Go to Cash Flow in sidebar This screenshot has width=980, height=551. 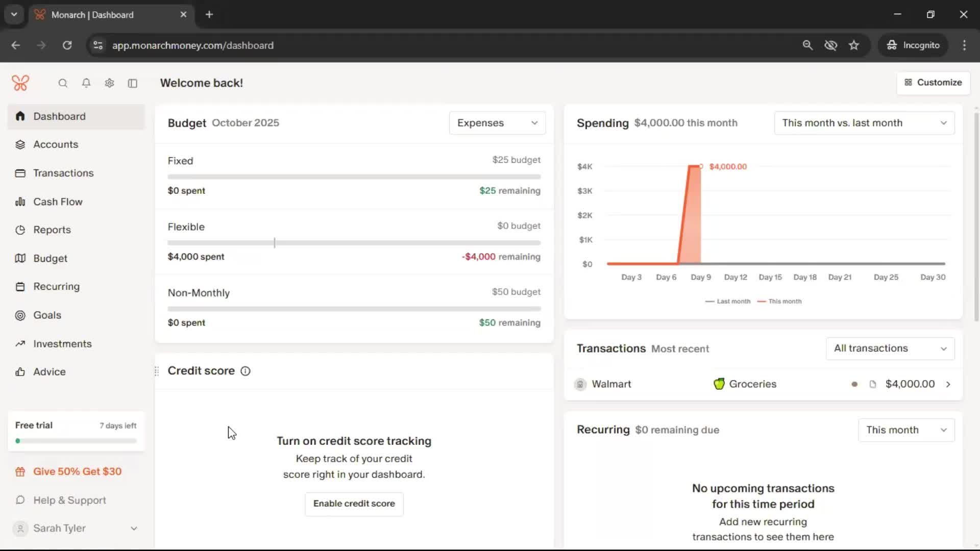pyautogui.click(x=58, y=202)
